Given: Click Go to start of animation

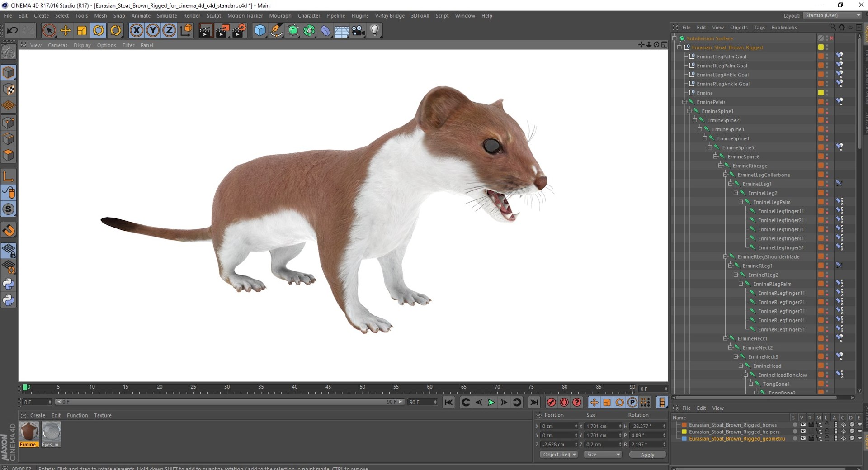Looking at the screenshot, I should point(448,402).
